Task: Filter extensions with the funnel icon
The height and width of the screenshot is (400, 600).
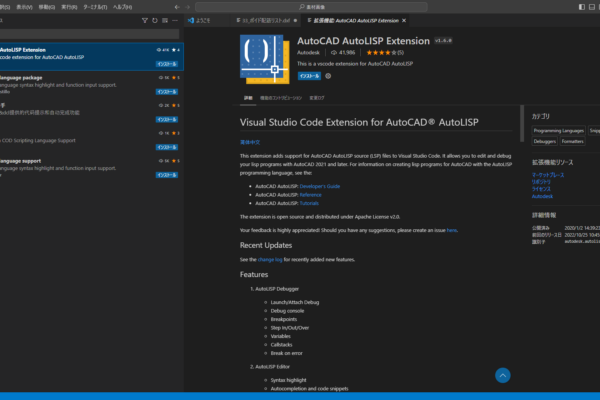Action: point(145,21)
